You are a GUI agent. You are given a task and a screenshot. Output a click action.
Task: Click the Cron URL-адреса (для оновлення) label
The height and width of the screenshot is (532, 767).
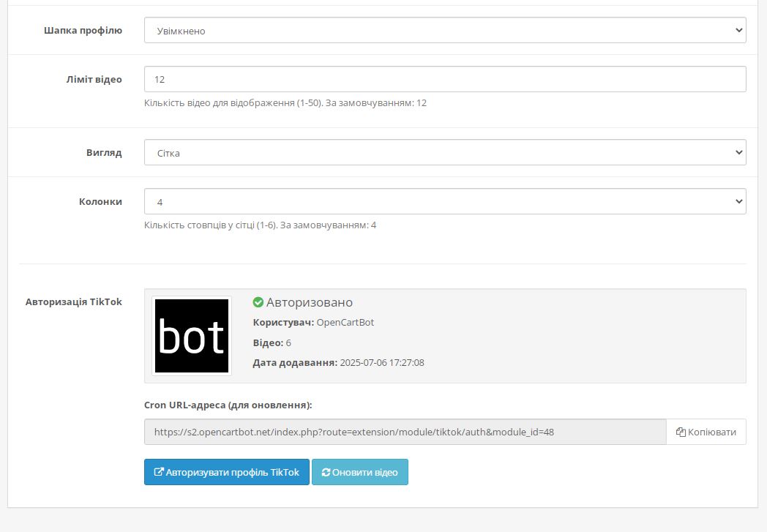(x=228, y=405)
